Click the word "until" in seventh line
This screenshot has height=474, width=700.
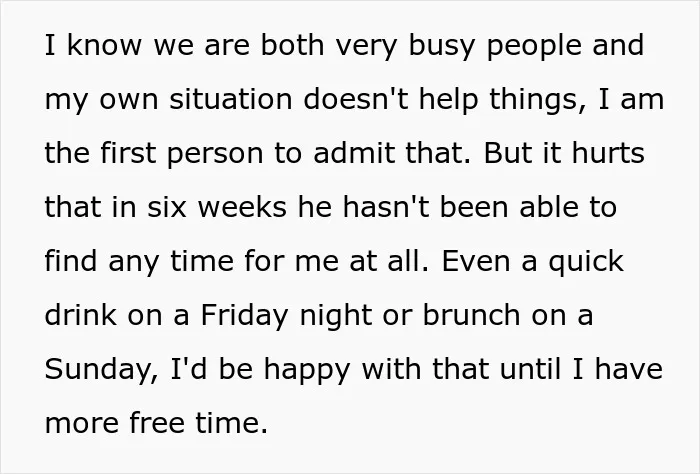pyautogui.click(x=530, y=369)
